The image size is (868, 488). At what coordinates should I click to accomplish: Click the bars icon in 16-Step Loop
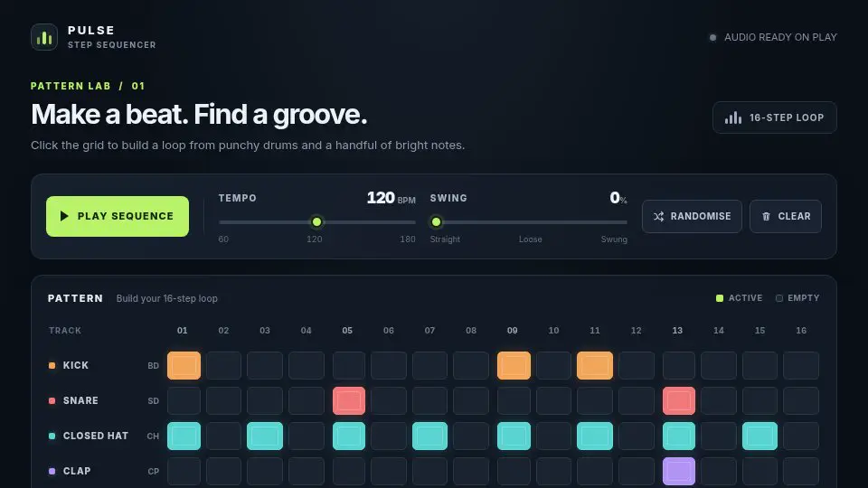point(733,117)
